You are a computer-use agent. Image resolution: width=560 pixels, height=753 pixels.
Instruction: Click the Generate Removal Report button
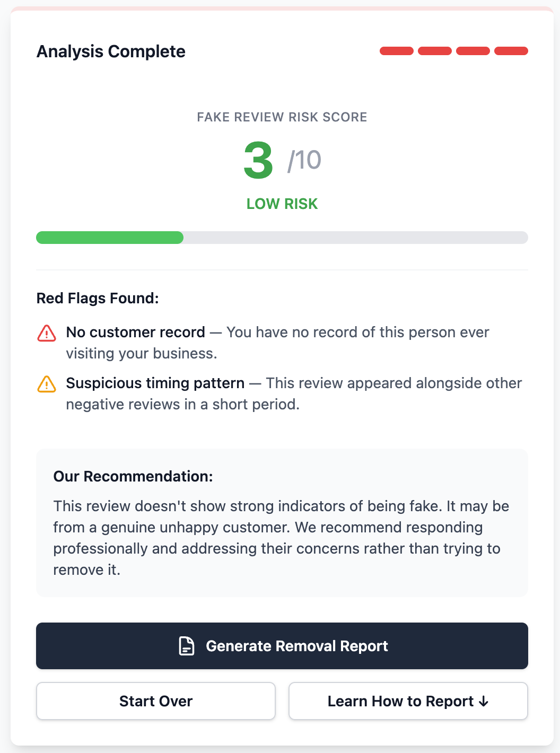[x=282, y=646]
